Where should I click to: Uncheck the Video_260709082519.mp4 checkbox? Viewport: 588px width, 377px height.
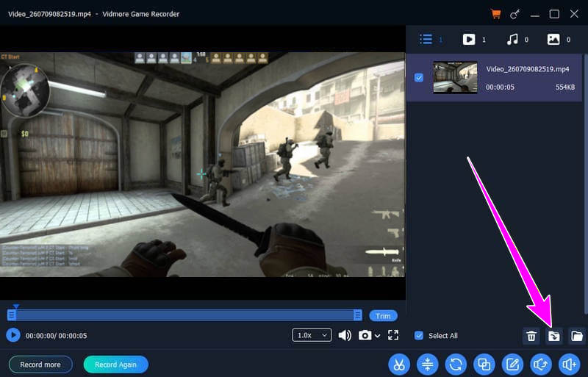pos(419,78)
